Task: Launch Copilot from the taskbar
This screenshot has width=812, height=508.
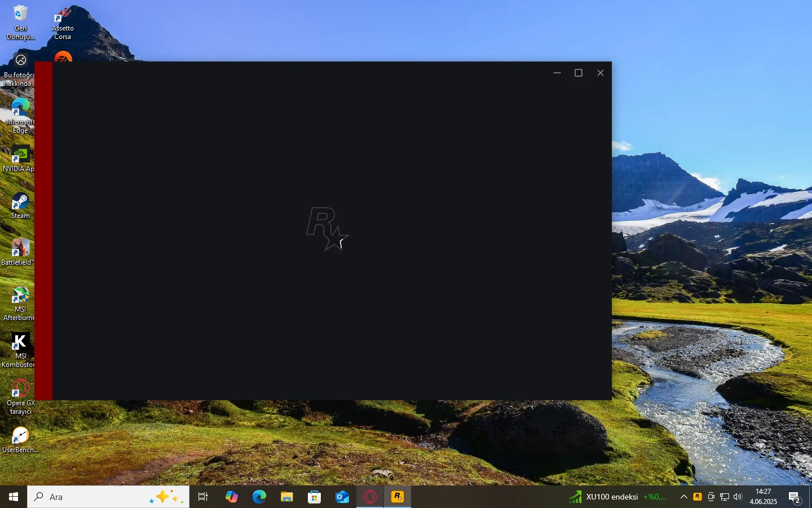Action: (x=231, y=497)
